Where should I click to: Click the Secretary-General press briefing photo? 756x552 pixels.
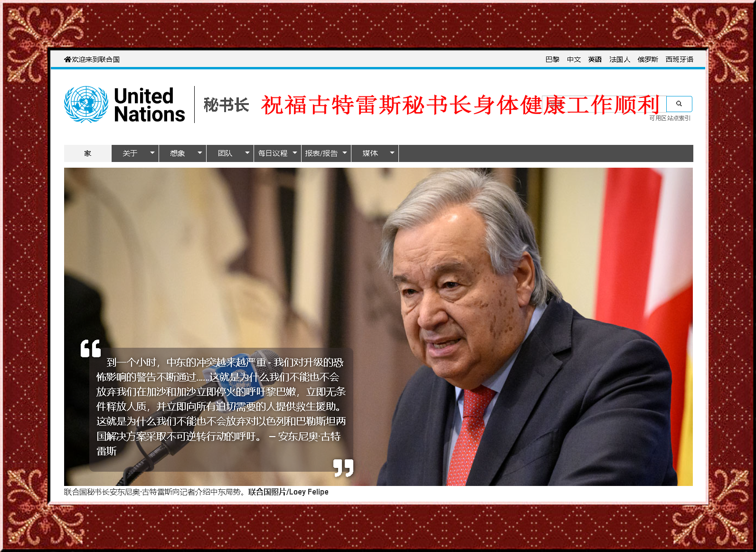click(x=475, y=285)
